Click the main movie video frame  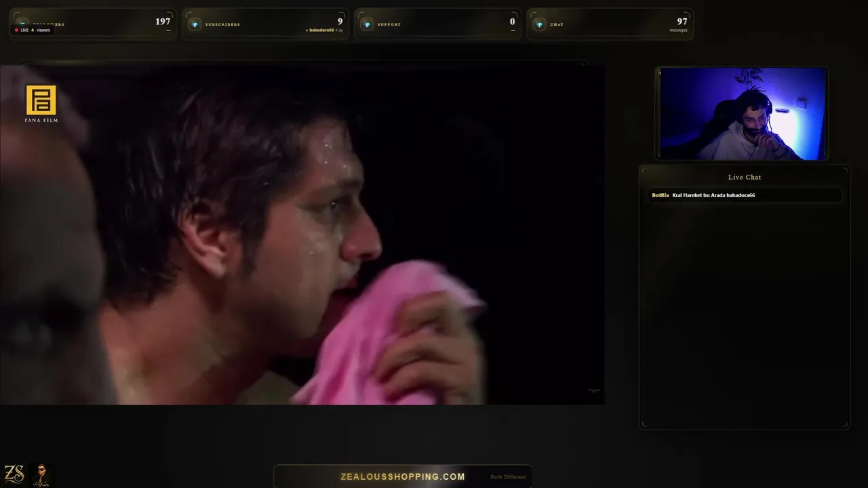[x=302, y=235]
